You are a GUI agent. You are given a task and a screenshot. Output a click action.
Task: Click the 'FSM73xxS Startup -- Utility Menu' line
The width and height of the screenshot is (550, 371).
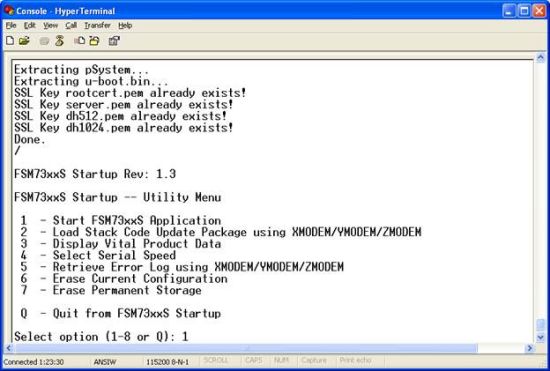[x=118, y=197]
